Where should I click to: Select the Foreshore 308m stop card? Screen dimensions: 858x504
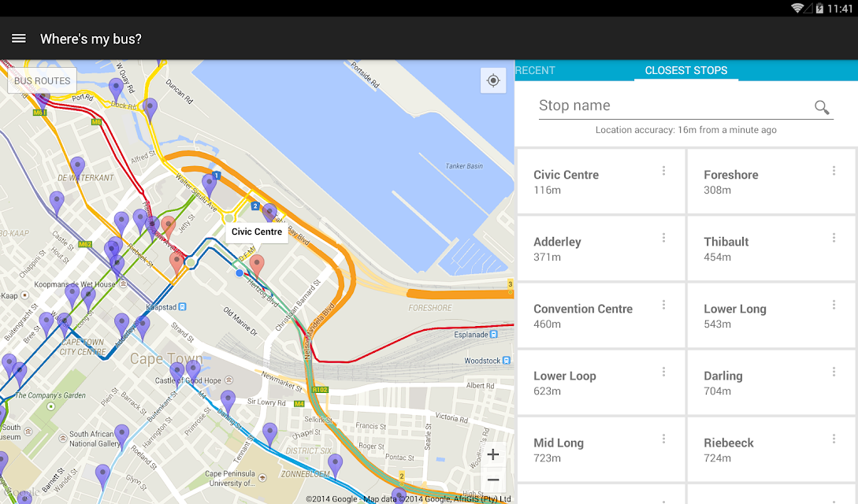771,181
